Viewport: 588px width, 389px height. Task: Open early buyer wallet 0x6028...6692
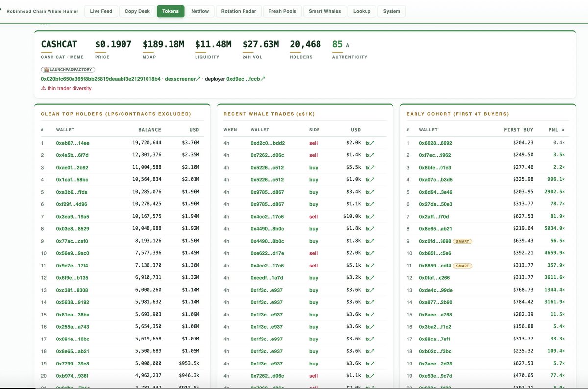[436, 143]
